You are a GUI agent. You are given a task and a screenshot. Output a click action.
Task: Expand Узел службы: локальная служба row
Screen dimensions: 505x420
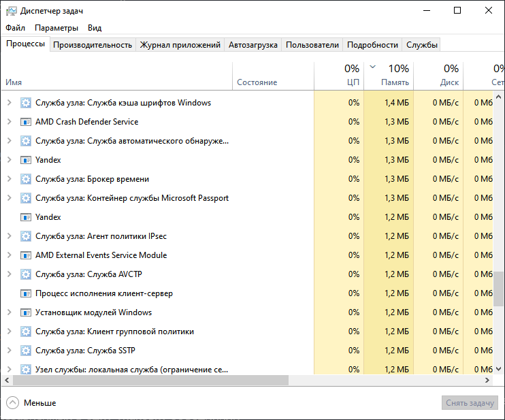pyautogui.click(x=10, y=369)
